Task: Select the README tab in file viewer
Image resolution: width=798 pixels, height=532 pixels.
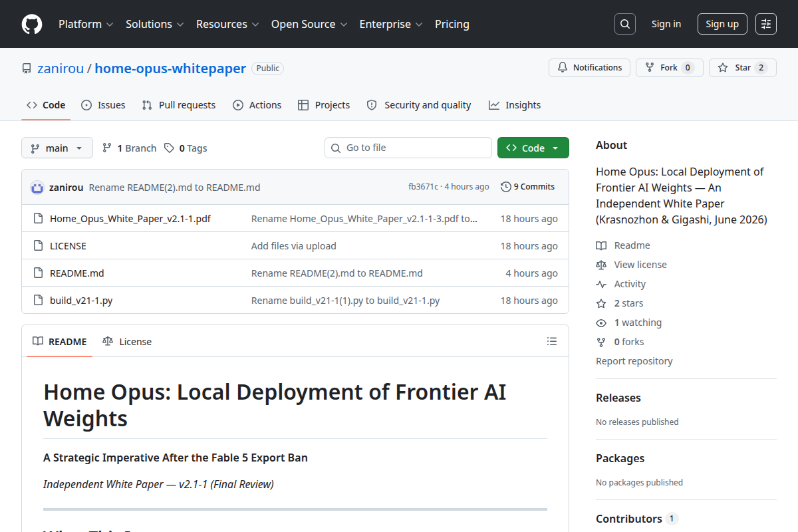Action: (60, 341)
